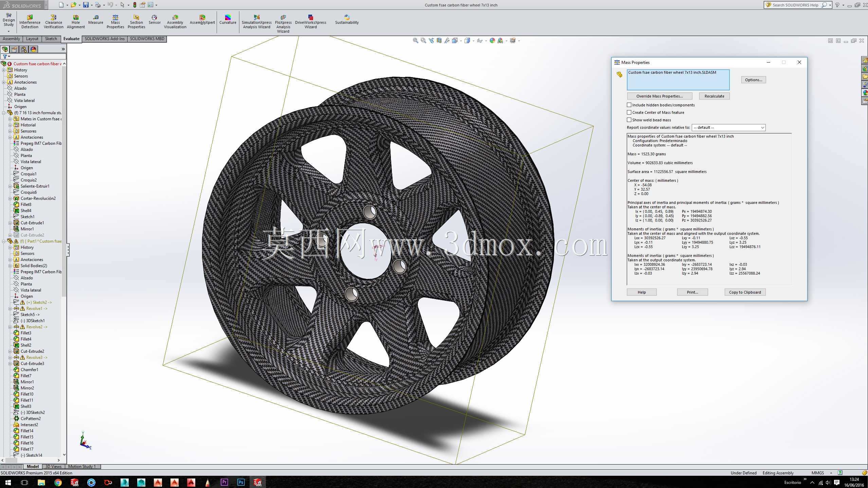The height and width of the screenshot is (488, 868).
Task: Launch AssemblyXpert
Action: point(202,20)
